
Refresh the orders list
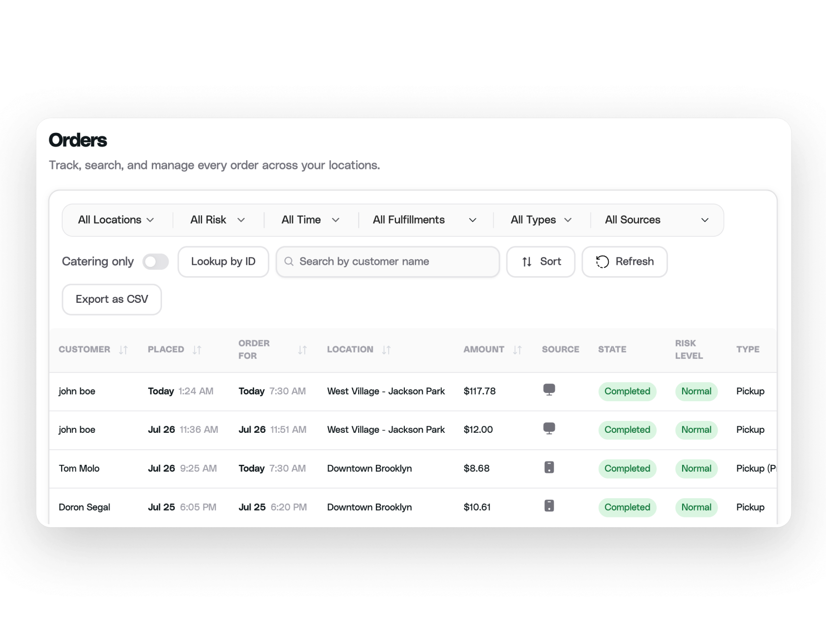coord(625,261)
